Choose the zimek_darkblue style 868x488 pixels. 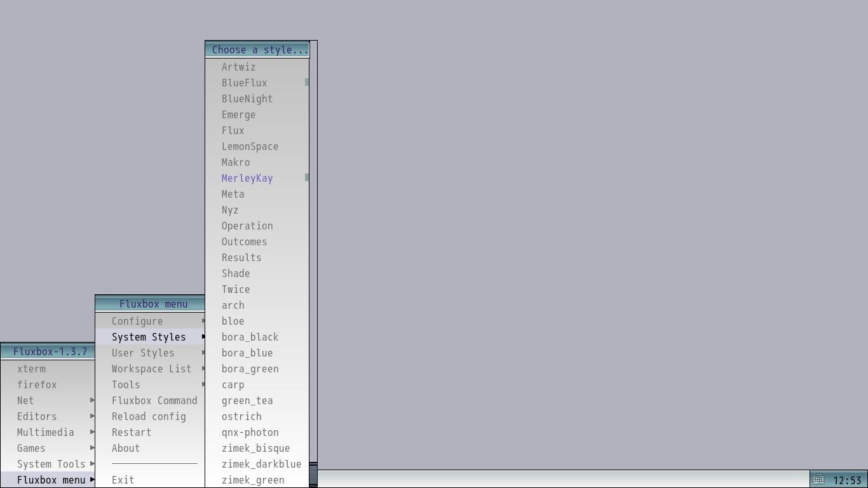(x=257, y=464)
